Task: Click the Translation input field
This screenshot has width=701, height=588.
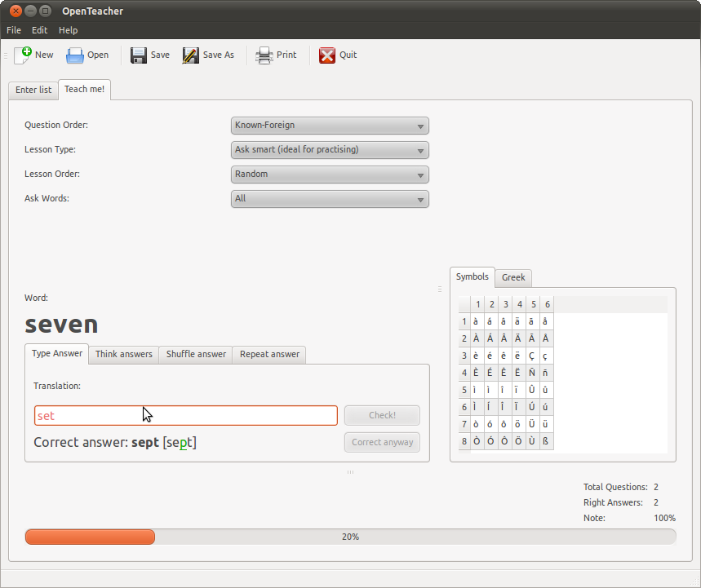Action: coord(185,415)
